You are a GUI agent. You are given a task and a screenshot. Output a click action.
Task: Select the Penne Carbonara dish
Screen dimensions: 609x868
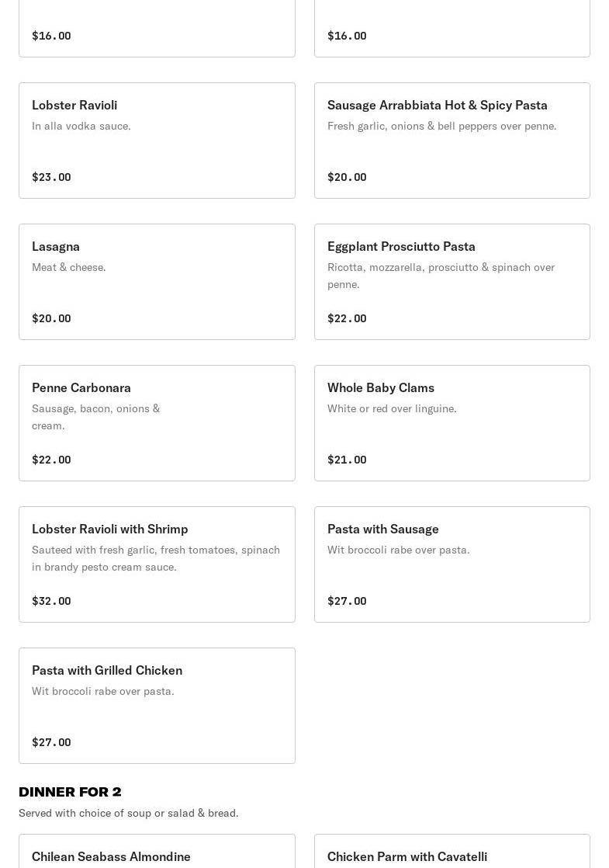click(157, 423)
